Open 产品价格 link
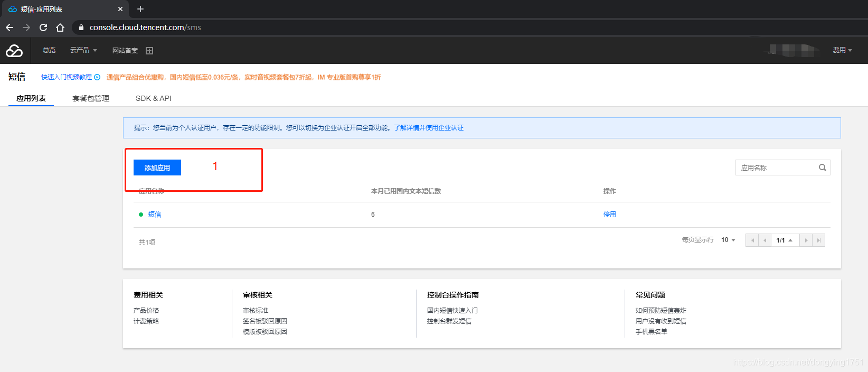 146,311
